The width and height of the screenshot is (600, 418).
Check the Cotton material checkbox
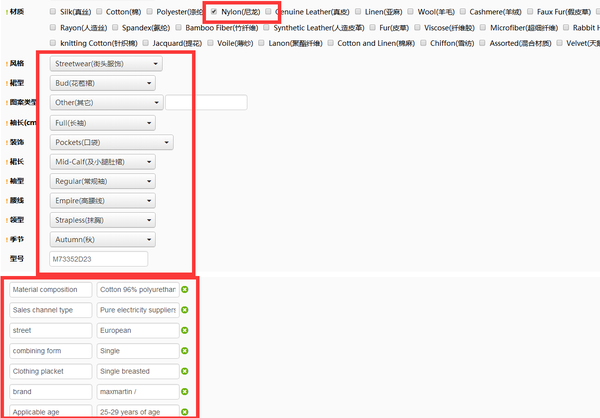click(99, 11)
